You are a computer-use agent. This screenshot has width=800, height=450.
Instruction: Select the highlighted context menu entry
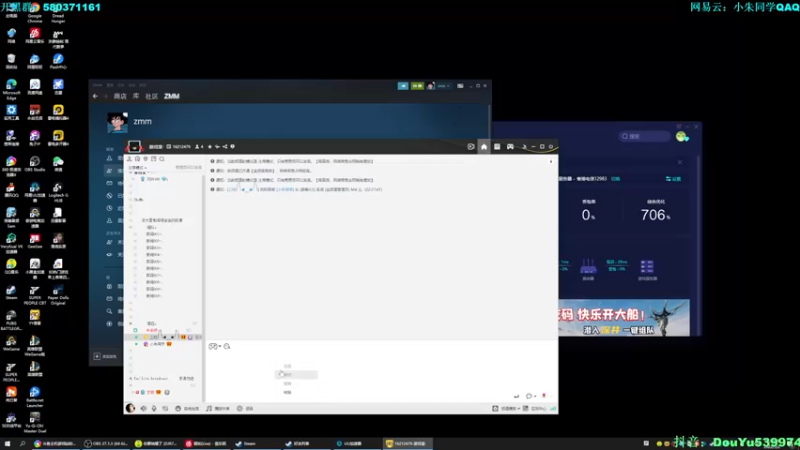tap(296, 374)
